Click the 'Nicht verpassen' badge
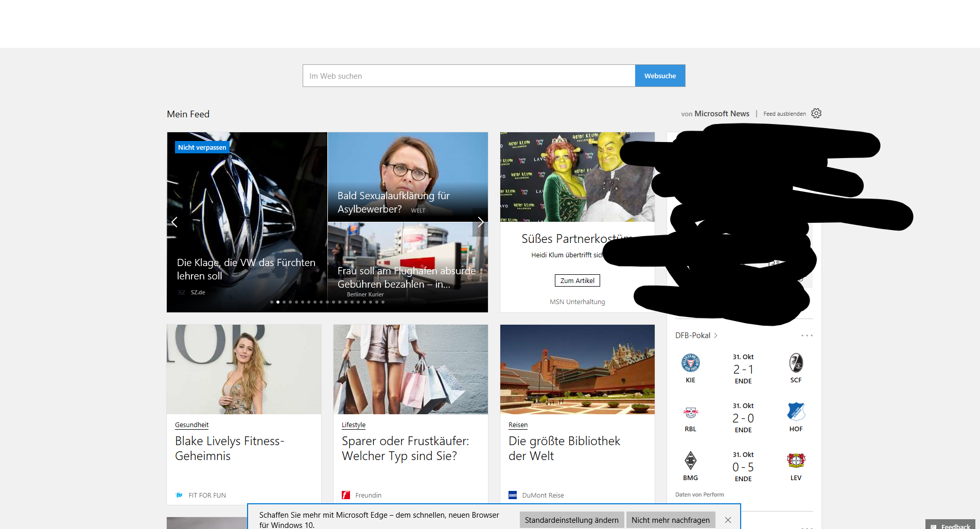 tap(202, 147)
